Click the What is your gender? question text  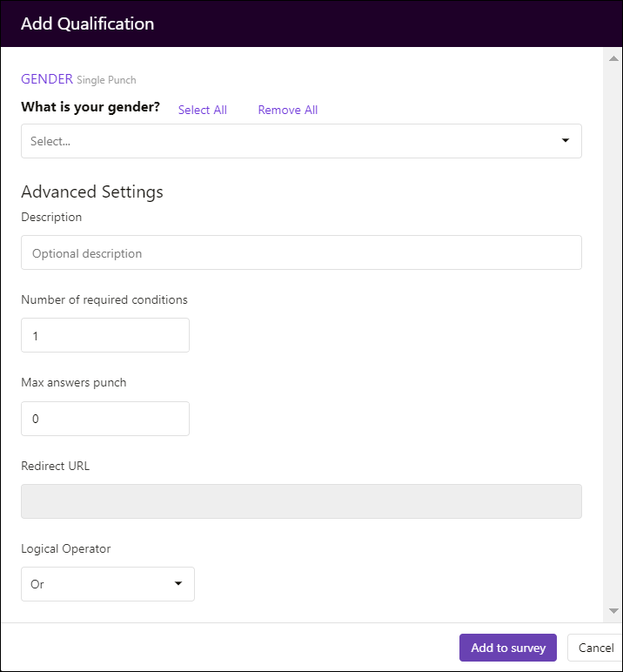pos(90,107)
